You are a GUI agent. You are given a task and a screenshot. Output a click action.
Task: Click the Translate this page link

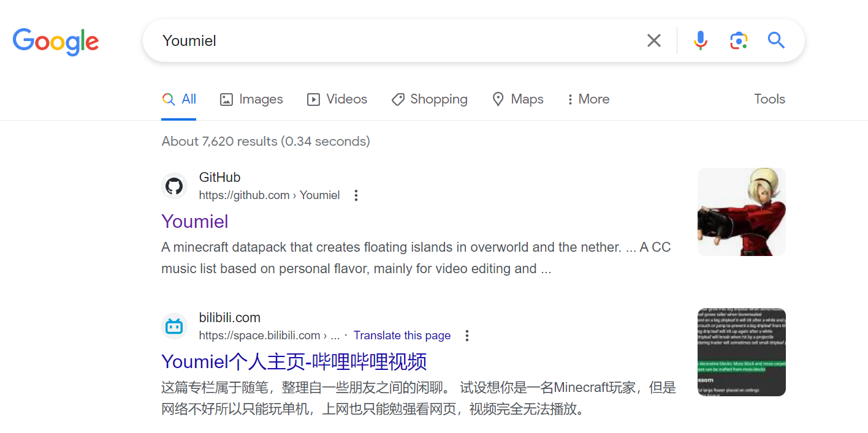pos(402,336)
